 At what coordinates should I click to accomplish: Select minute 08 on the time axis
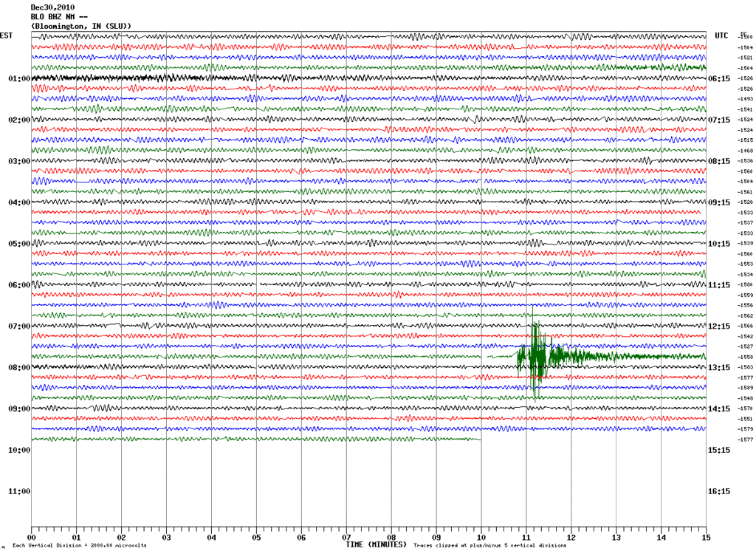click(x=391, y=538)
